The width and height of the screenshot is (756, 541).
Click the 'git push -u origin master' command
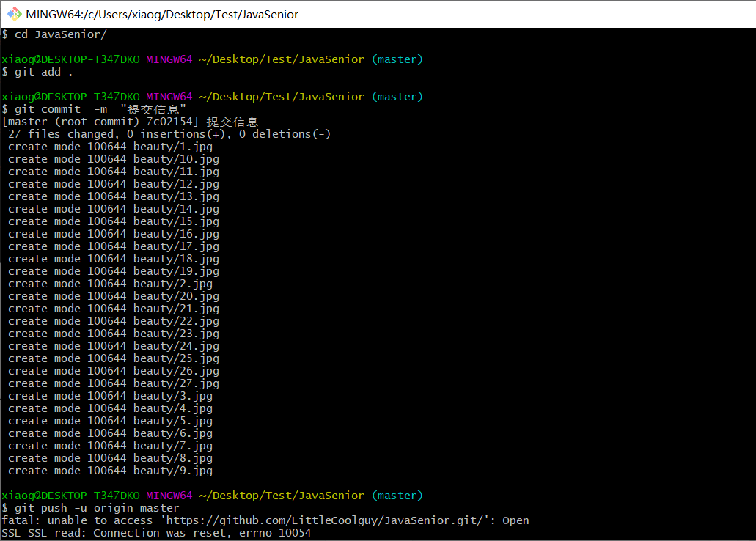(91, 508)
